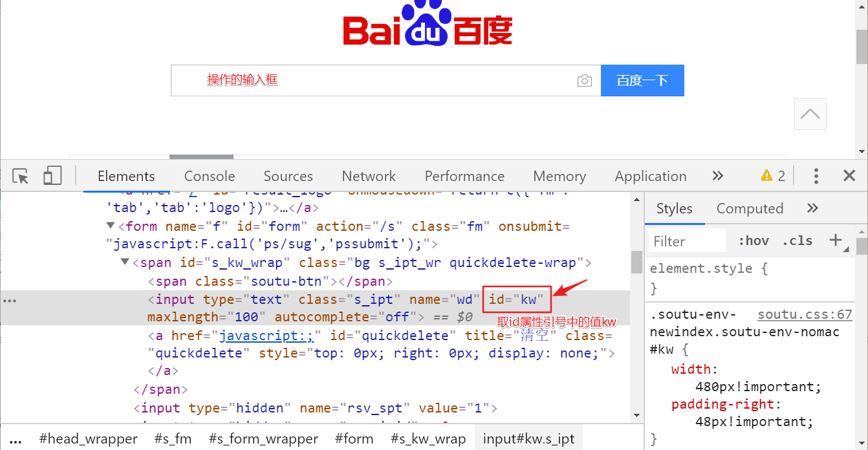This screenshot has width=868, height=450.
Task: Select the Styles pane tab
Action: pyautogui.click(x=675, y=208)
